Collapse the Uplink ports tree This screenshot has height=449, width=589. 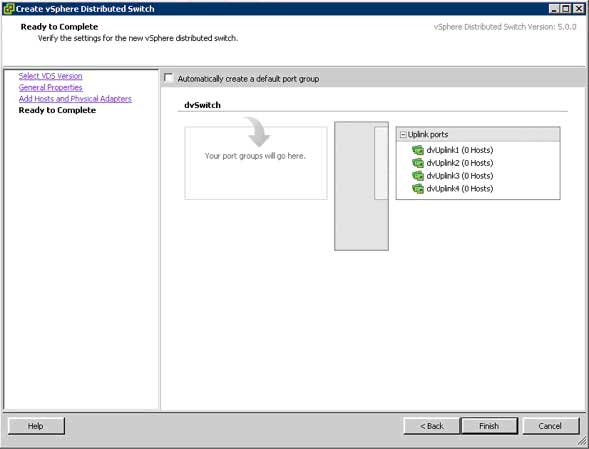click(403, 135)
